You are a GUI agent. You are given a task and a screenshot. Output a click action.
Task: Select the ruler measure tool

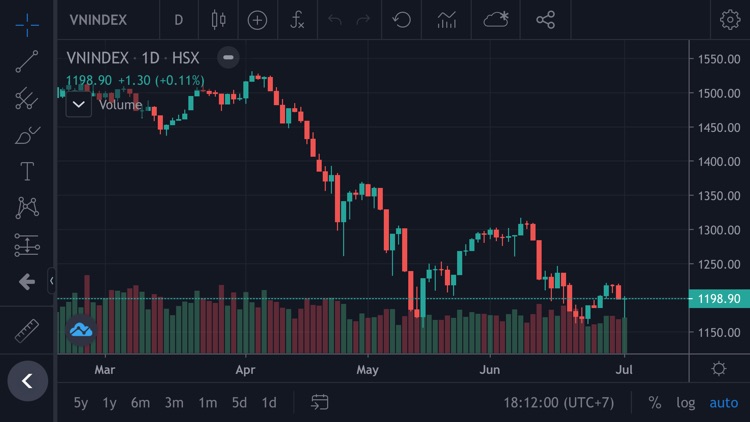(27, 328)
